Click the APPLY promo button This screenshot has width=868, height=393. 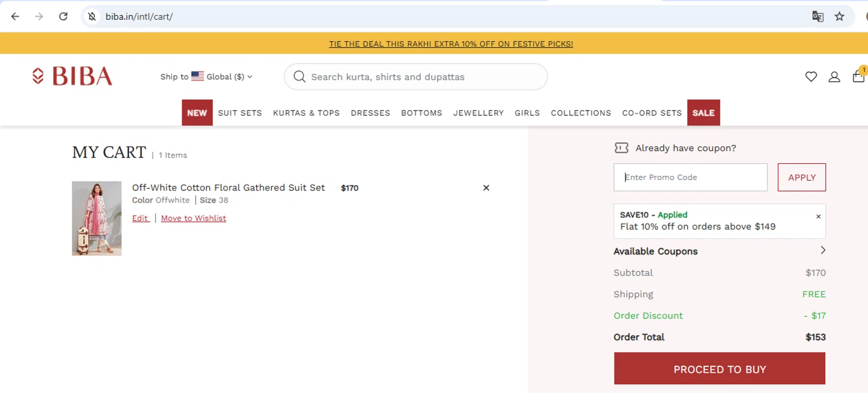point(801,177)
